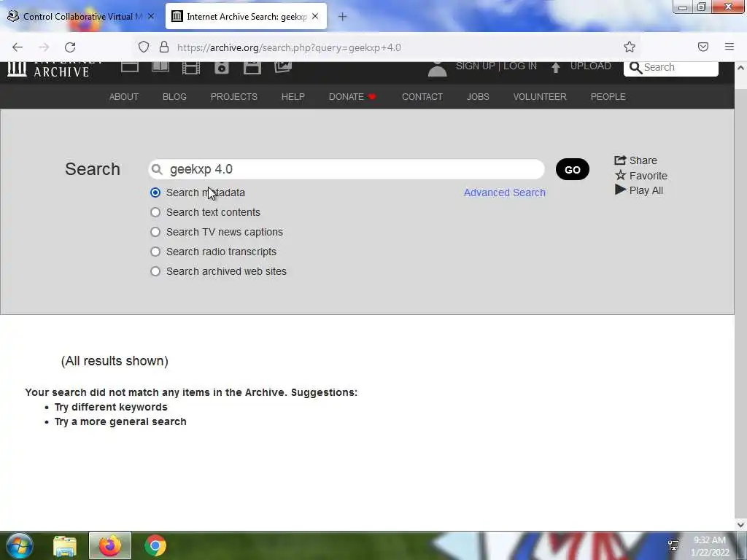The width and height of the screenshot is (747, 560).
Task: Launch Chrome from the taskbar
Action: pyautogui.click(x=155, y=545)
